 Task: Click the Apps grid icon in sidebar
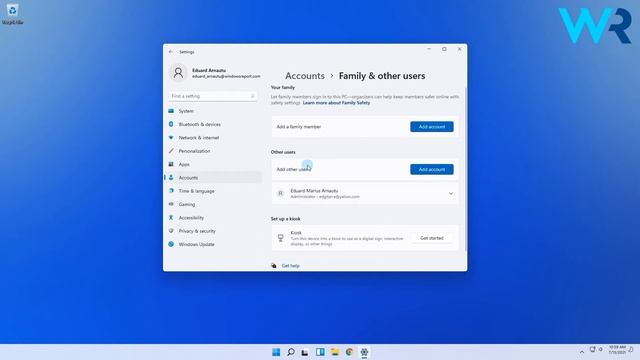[171, 164]
